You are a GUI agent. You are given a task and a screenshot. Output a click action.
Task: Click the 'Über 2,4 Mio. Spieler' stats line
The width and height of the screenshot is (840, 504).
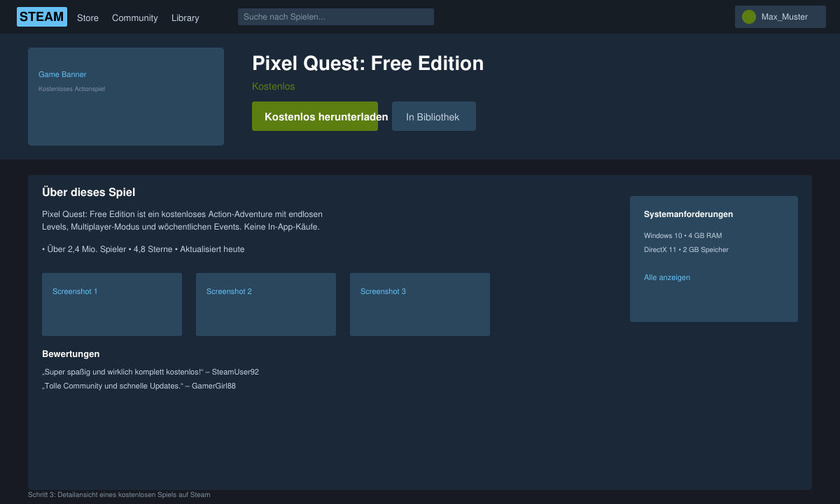(143, 249)
